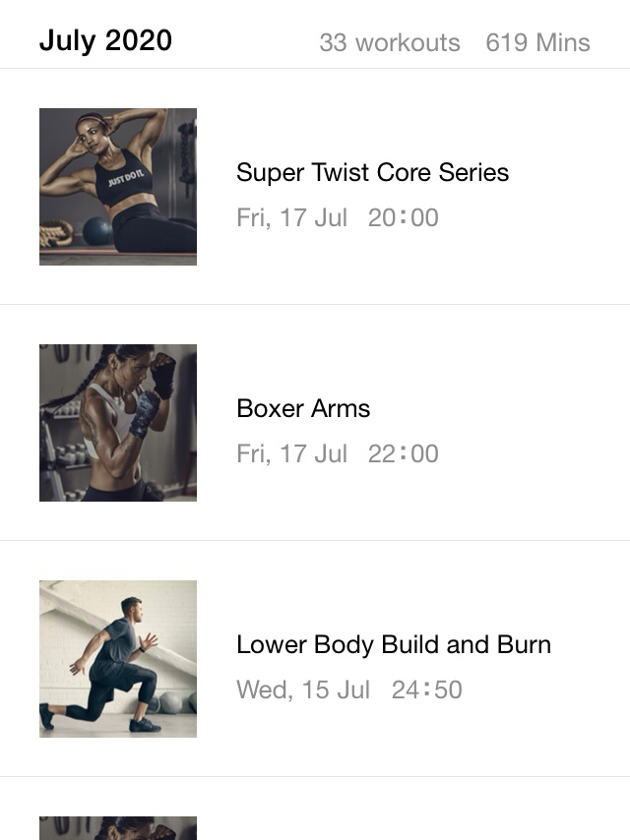The width and height of the screenshot is (630, 840).
Task: Open the Super Twist Core Series title
Action: click(x=373, y=172)
